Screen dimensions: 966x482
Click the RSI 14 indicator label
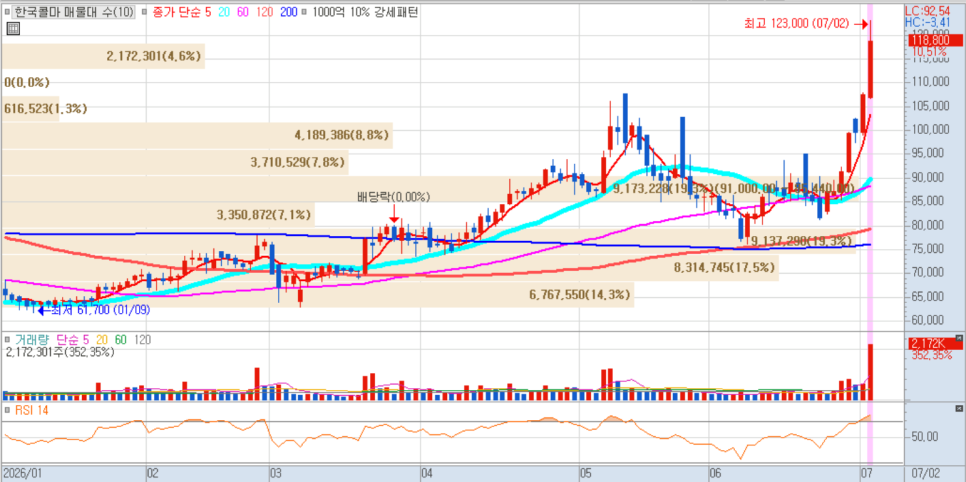click(x=31, y=410)
